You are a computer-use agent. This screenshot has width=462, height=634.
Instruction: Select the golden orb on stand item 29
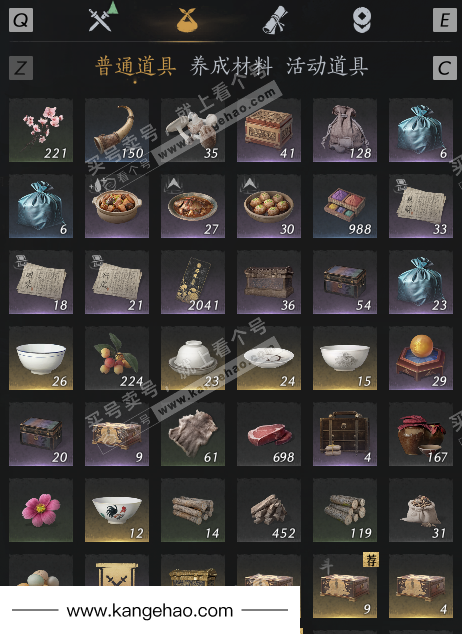pos(421,358)
